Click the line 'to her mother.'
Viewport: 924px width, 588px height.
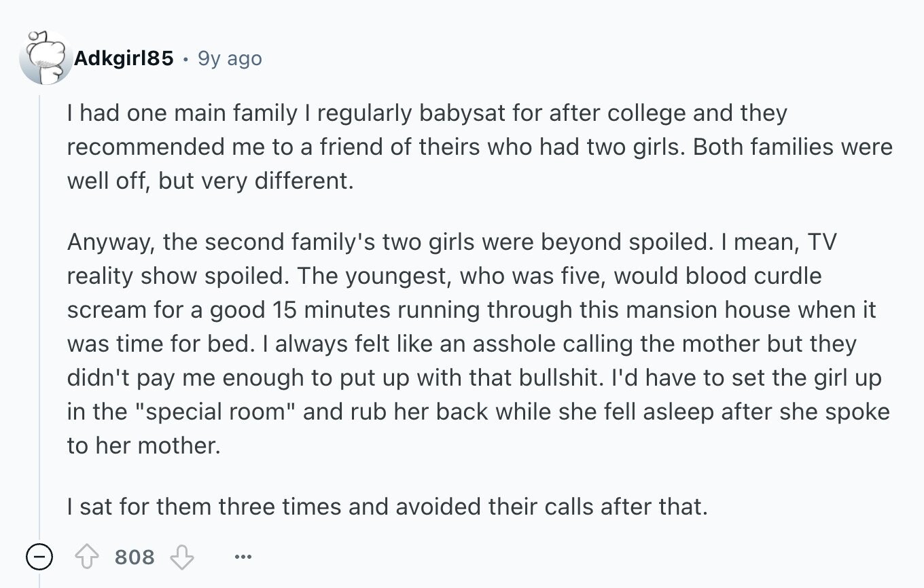(144, 445)
